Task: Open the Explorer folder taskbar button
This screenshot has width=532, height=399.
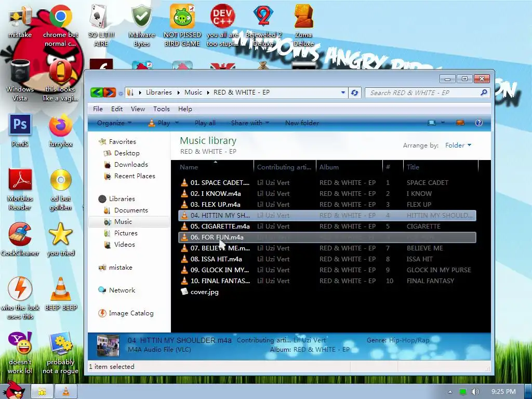Action: pos(42,392)
